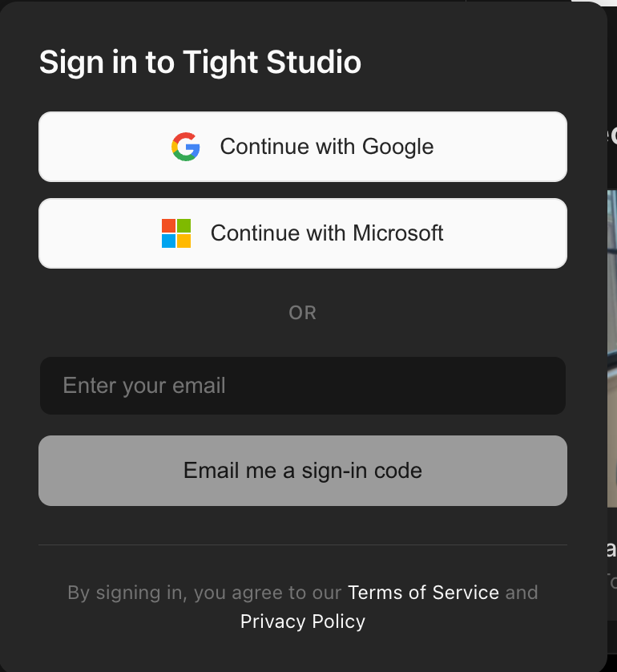Click the background photo behind the dialog
Screen dimensions: 617x672
coord(612,348)
